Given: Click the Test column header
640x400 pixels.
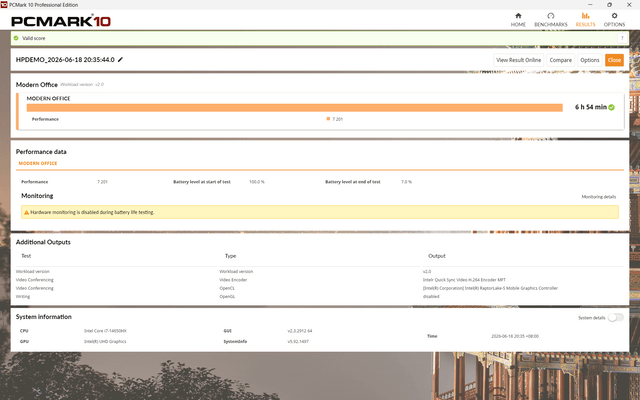Looking at the screenshot, I should [26, 256].
